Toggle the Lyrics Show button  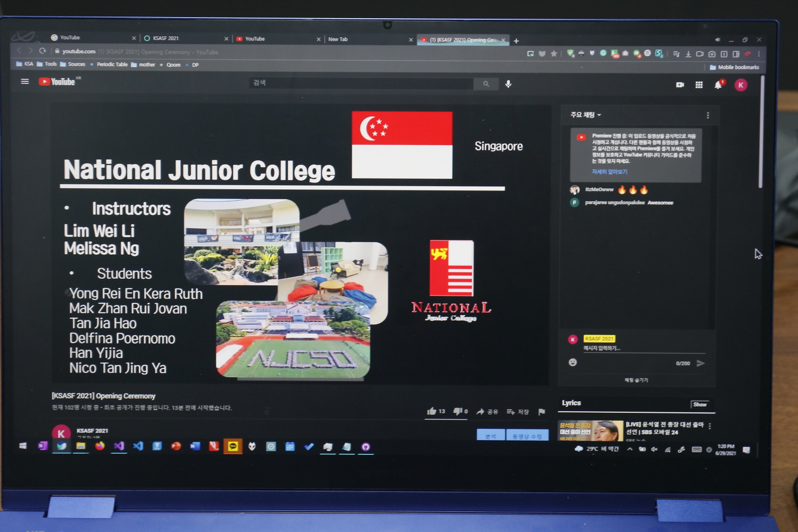pos(700,405)
